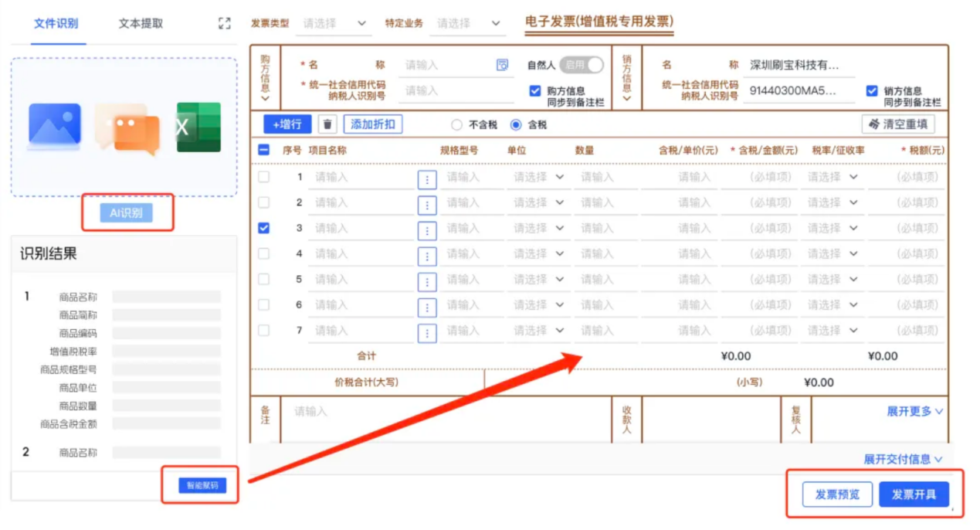The height and width of the screenshot is (530, 980).
Task: Click the trash delete row icon
Action: 328,124
